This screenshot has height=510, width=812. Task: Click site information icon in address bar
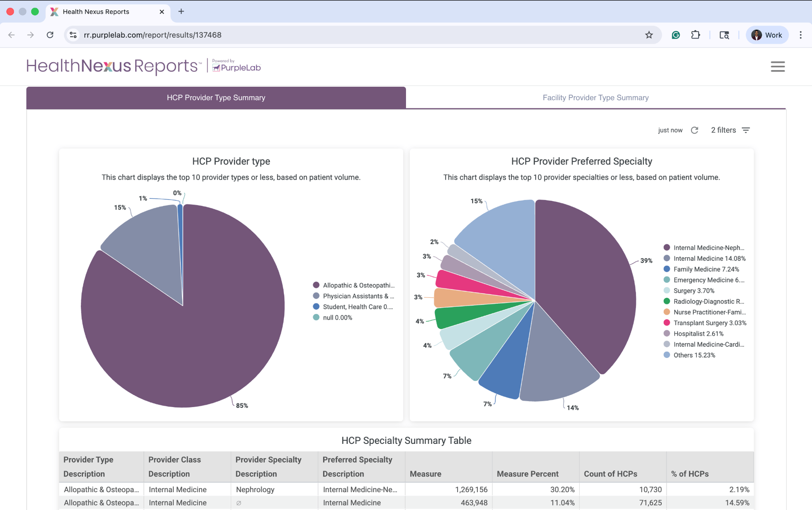coord(73,35)
